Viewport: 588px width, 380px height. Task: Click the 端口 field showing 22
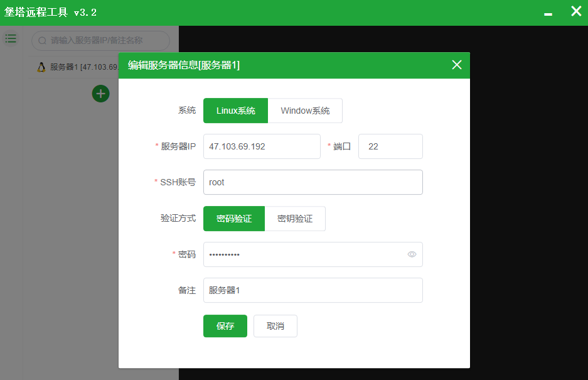(x=390, y=146)
